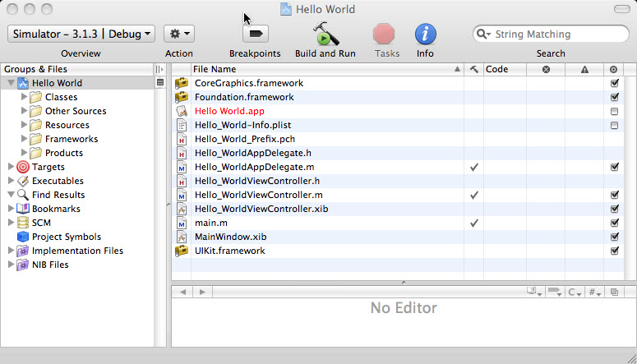
Task: Open the editor bookmarks popup menu
Action: point(534,292)
